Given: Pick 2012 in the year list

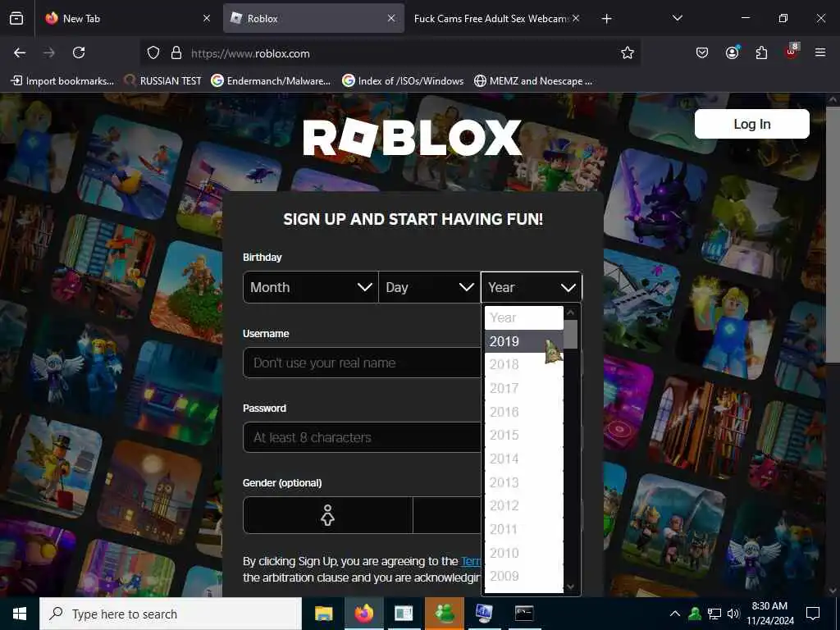Looking at the screenshot, I should pos(524,505).
